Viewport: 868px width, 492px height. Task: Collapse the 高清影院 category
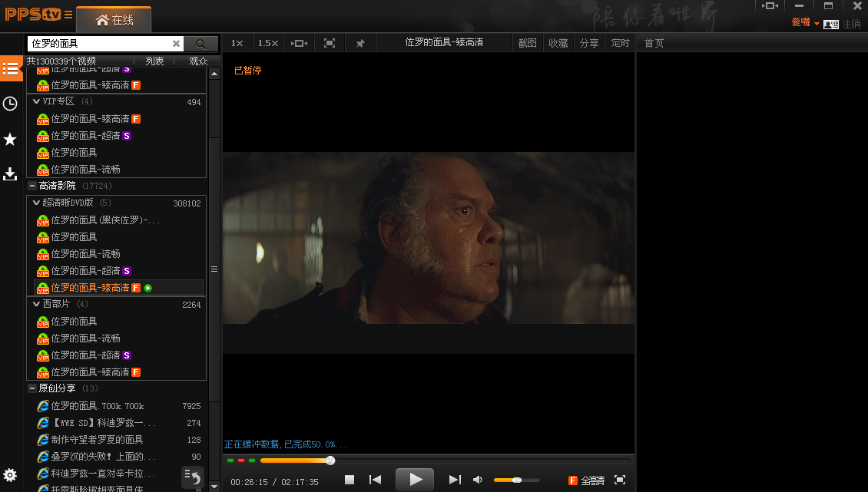[x=33, y=186]
